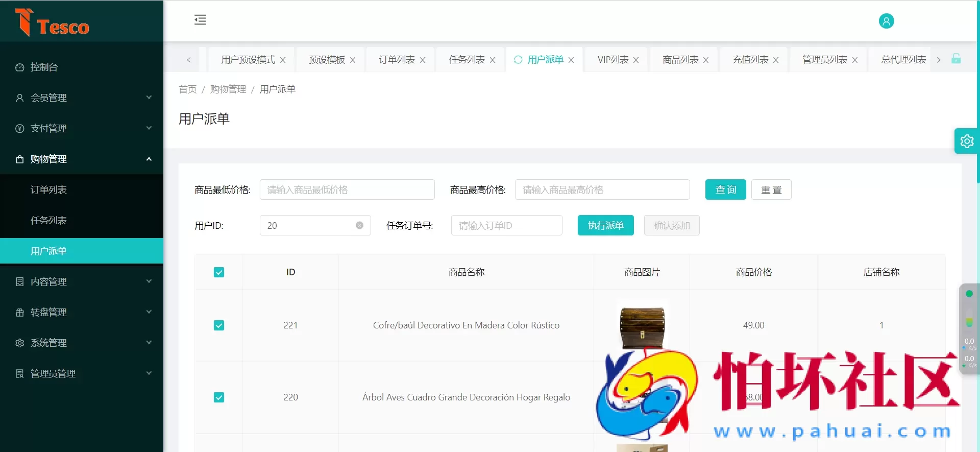Close the VIP列表 tab
The height and width of the screenshot is (452, 980).
coord(636,60)
